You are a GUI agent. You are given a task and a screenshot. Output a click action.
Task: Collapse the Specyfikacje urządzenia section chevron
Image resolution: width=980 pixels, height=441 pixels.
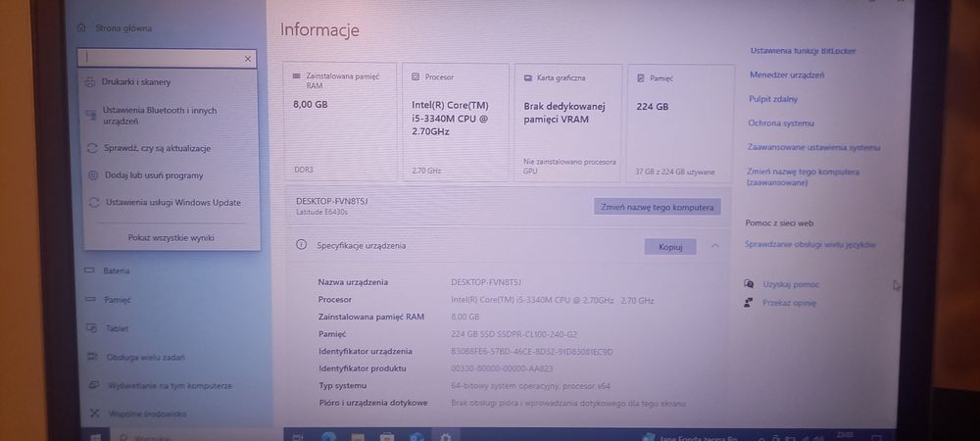(x=715, y=246)
